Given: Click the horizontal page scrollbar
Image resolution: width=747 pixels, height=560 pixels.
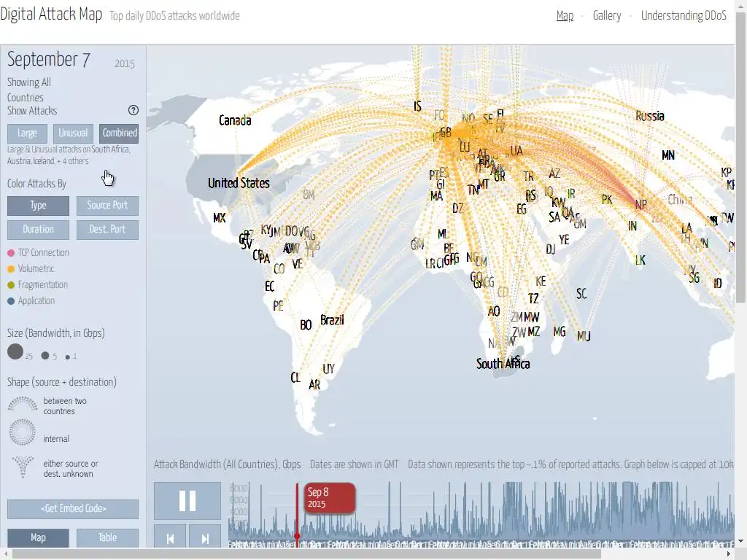Looking at the screenshot, I should coord(306,555).
